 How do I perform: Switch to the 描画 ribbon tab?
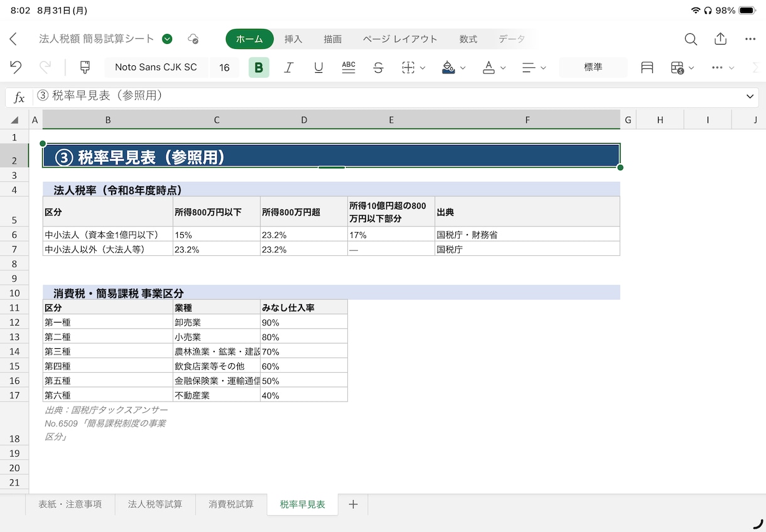tap(333, 39)
